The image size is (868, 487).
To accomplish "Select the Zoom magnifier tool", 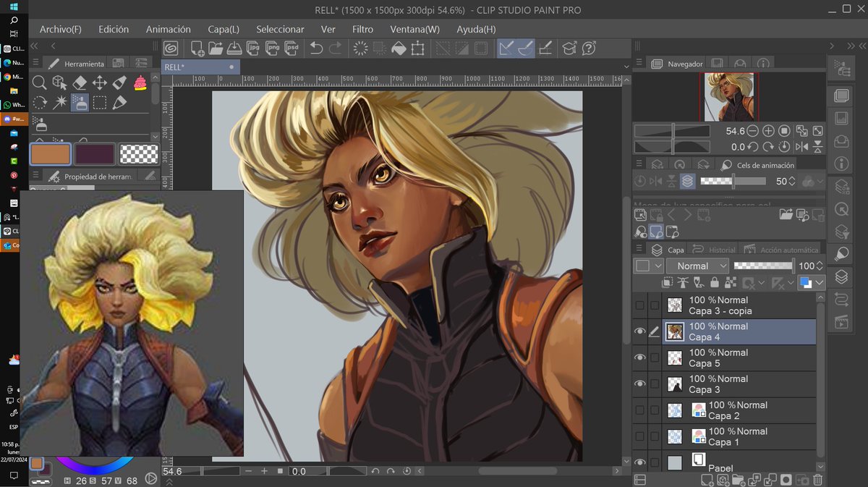I will click(40, 83).
